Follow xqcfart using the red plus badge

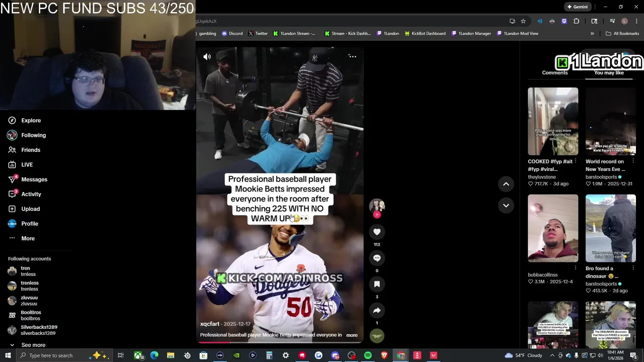click(377, 215)
